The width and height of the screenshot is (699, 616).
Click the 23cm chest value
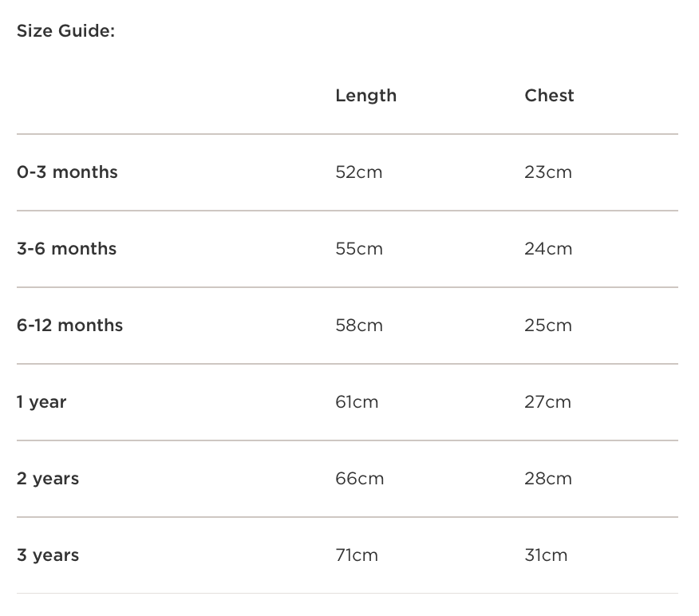[548, 172]
